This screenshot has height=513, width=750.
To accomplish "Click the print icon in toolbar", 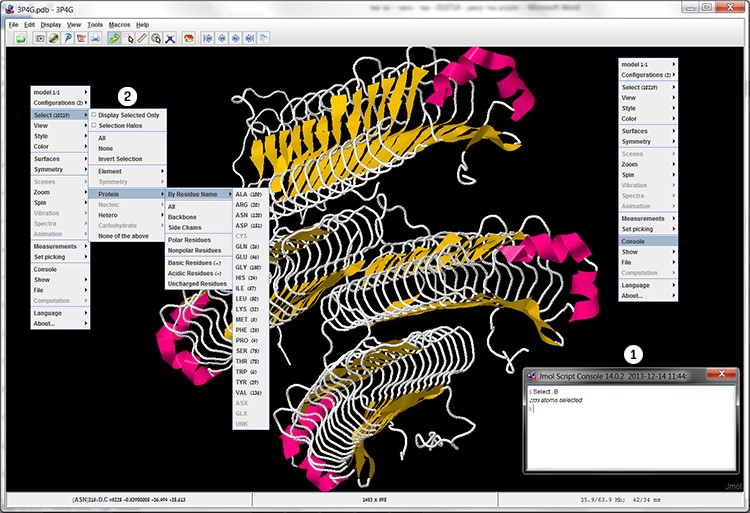I will click(95, 38).
